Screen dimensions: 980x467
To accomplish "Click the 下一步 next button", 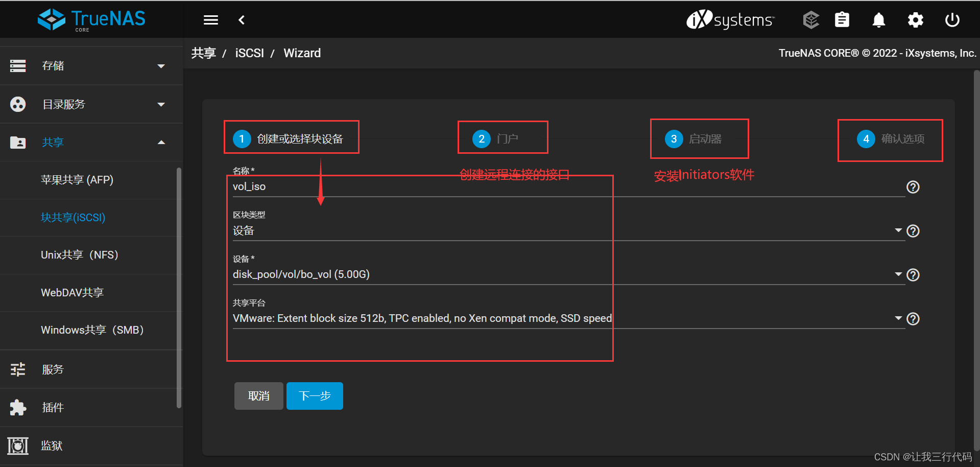I will coord(315,396).
